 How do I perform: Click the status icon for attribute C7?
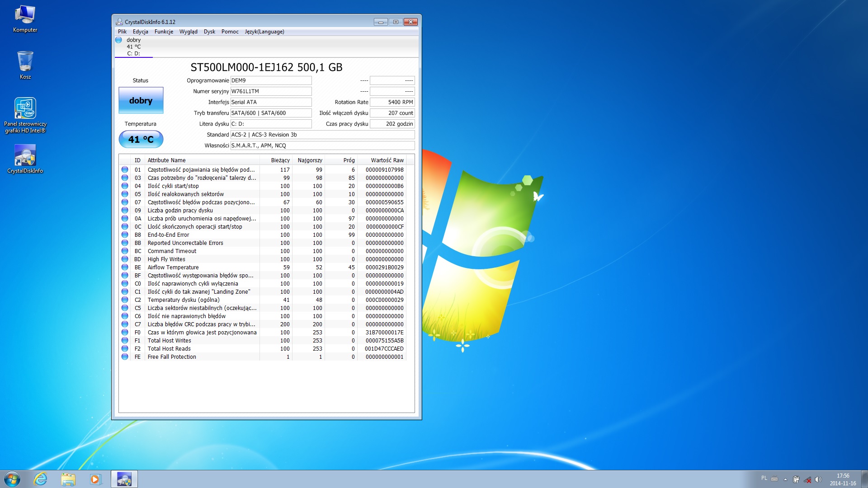point(125,324)
